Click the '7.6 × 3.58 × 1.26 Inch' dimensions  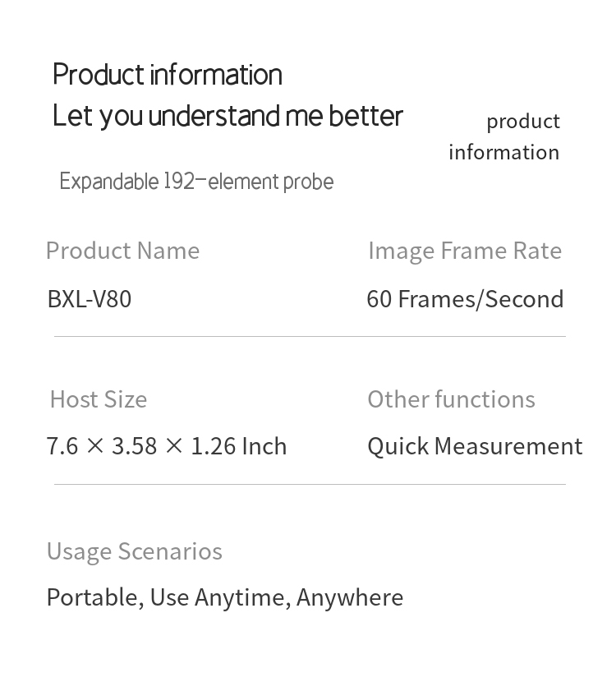pyautogui.click(x=167, y=446)
